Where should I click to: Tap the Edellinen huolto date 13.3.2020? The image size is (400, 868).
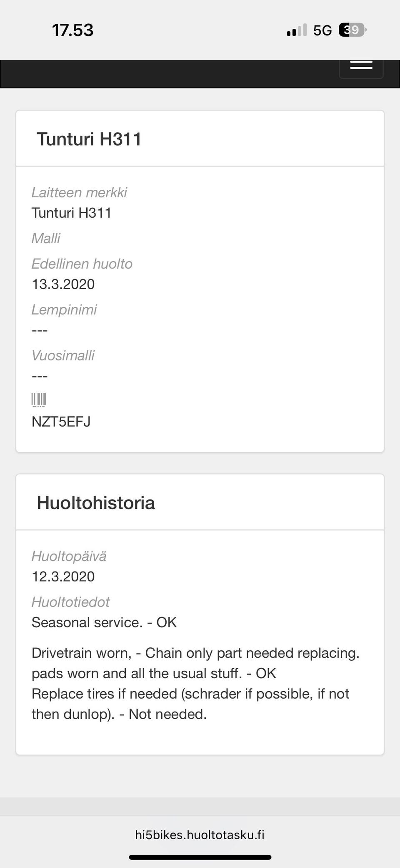click(x=63, y=284)
